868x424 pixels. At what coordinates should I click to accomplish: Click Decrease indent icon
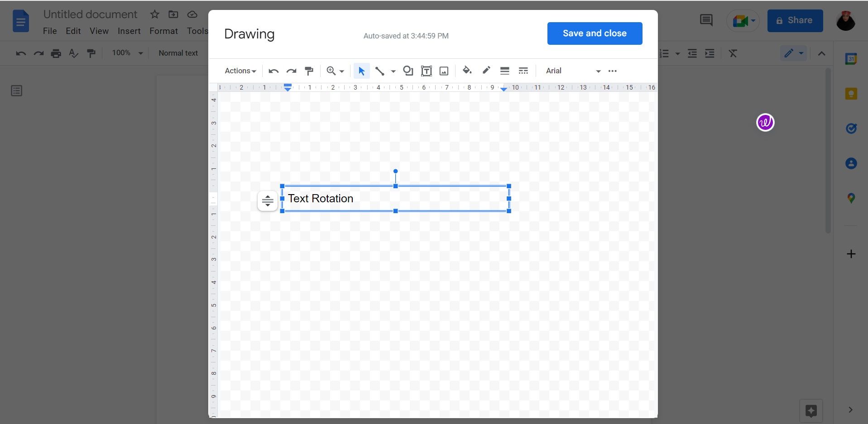(x=692, y=53)
